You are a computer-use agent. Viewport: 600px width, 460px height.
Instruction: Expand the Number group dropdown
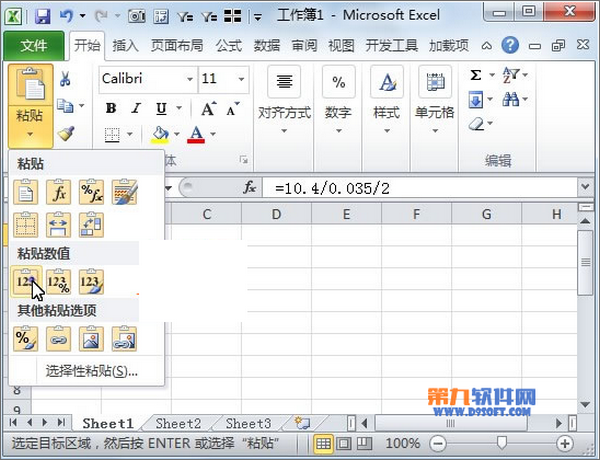coord(339,131)
